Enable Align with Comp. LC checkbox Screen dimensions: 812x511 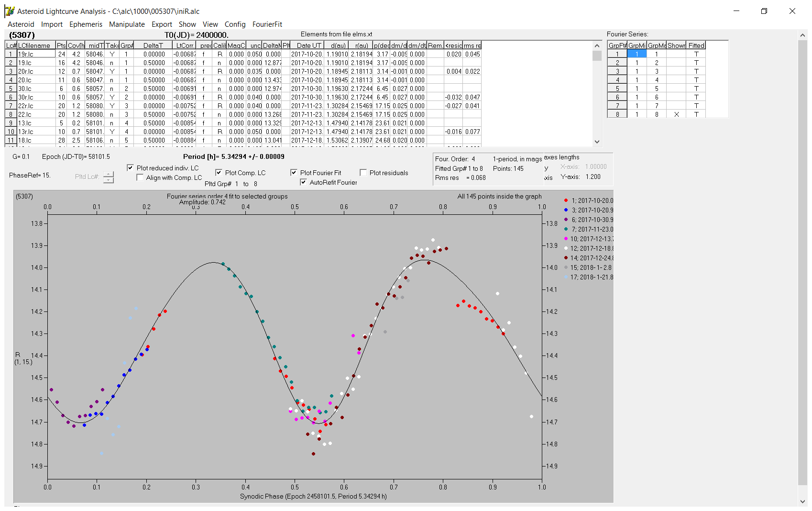click(140, 178)
